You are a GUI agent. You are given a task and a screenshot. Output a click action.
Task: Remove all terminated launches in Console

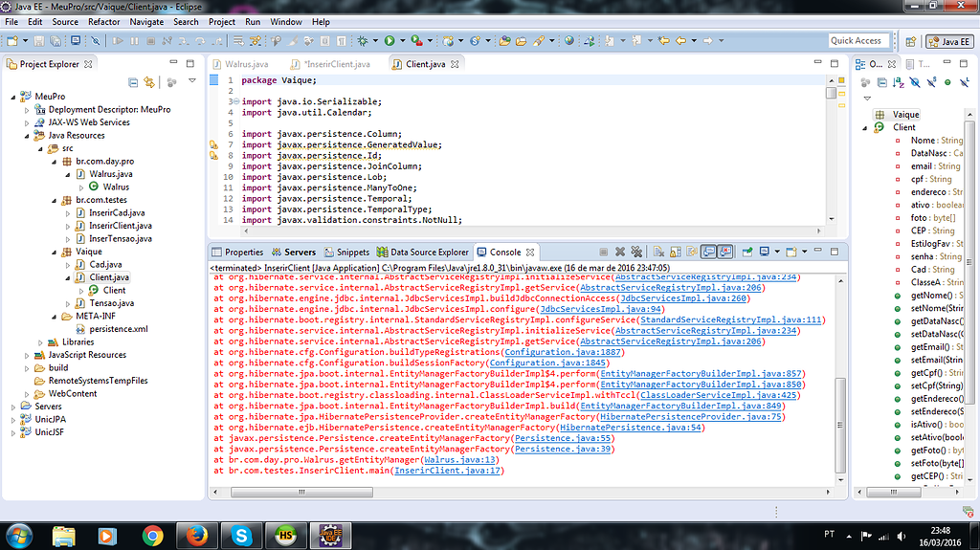(636, 252)
